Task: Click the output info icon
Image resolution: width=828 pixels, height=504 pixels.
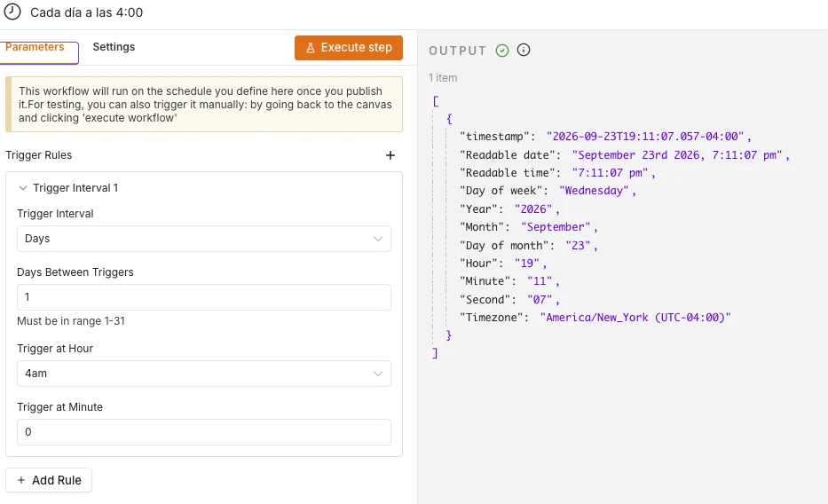Action: [524, 51]
